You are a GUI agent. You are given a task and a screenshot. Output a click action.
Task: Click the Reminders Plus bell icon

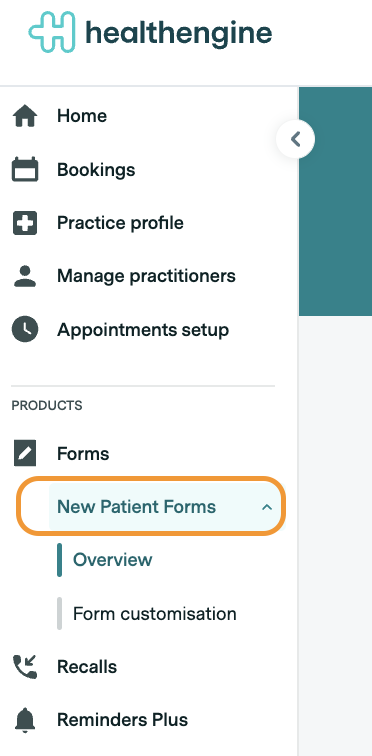click(x=25, y=720)
